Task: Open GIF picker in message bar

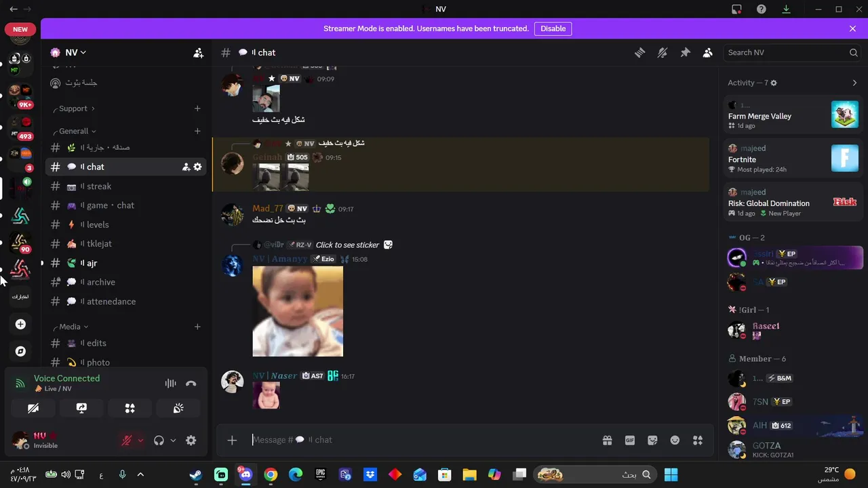Action: 630,440
